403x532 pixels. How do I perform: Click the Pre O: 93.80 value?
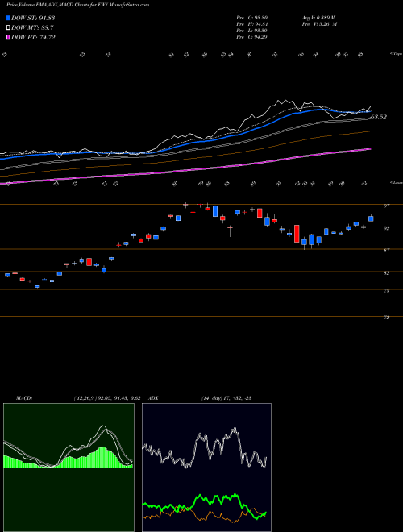point(252,17)
